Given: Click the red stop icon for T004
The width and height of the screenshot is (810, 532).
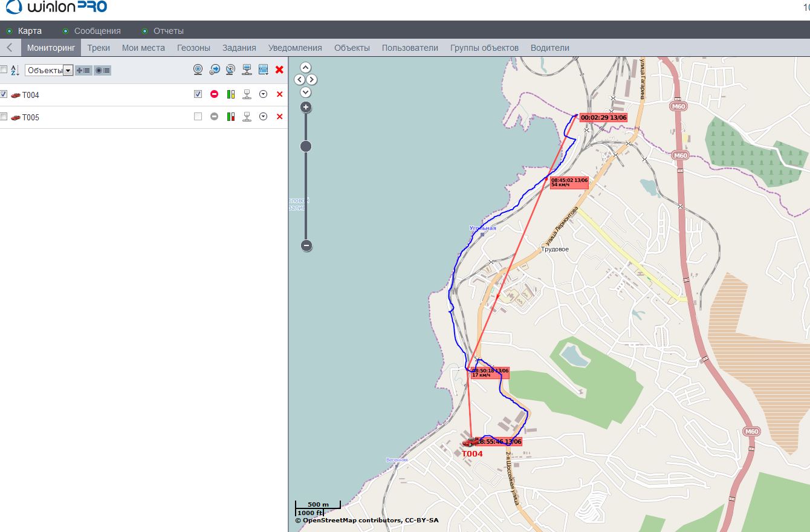Looking at the screenshot, I should [x=214, y=94].
